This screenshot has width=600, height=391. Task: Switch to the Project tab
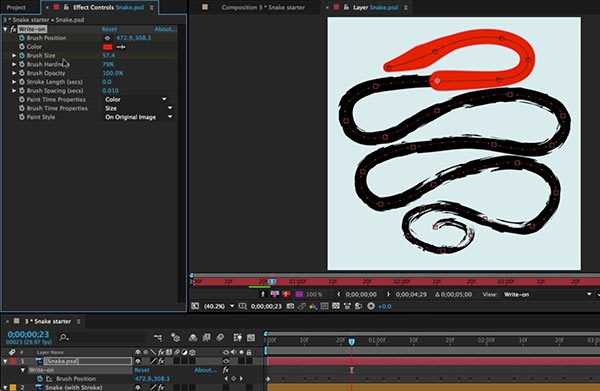[16, 7]
